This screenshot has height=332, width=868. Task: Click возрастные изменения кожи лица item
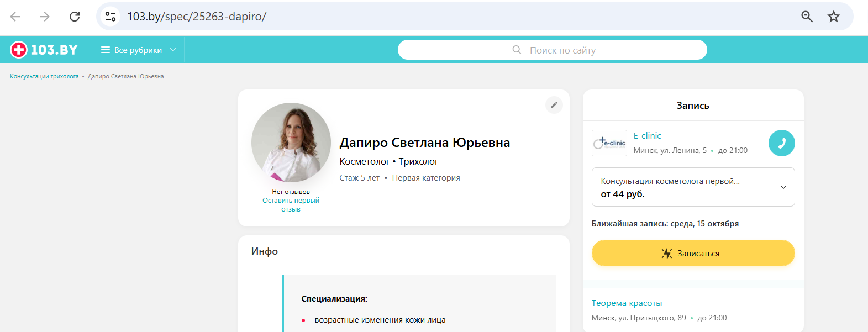click(x=380, y=320)
